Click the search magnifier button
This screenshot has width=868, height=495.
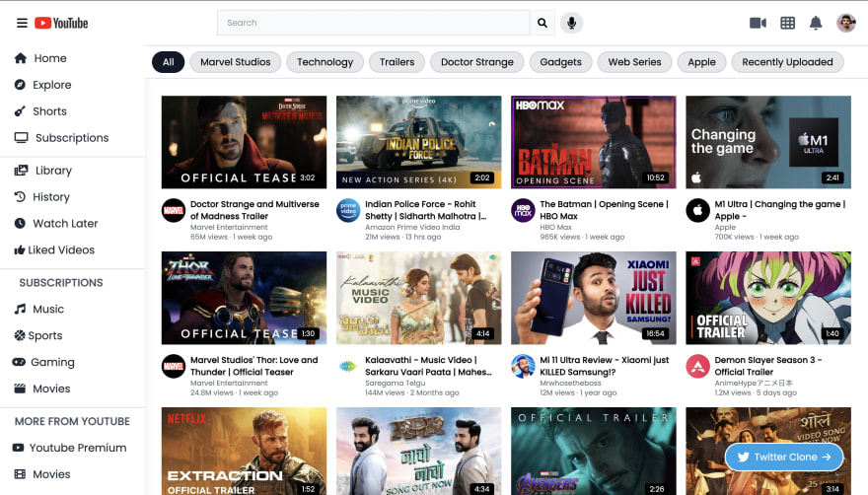(542, 23)
